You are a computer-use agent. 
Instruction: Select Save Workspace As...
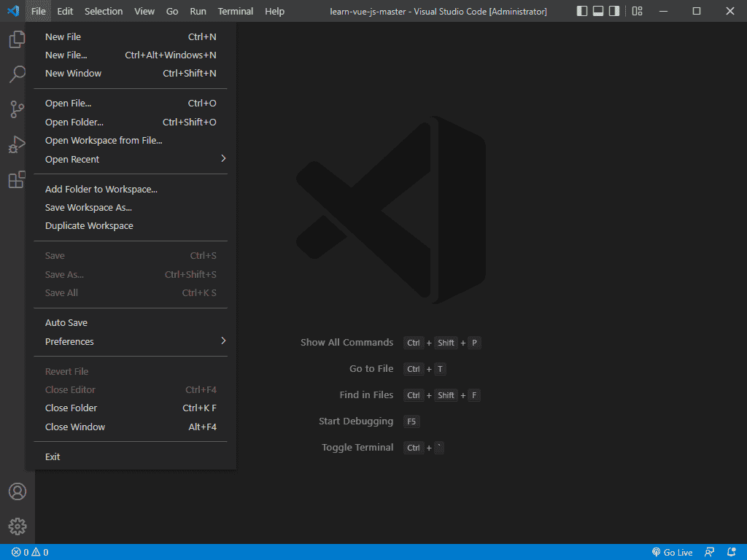(131, 207)
